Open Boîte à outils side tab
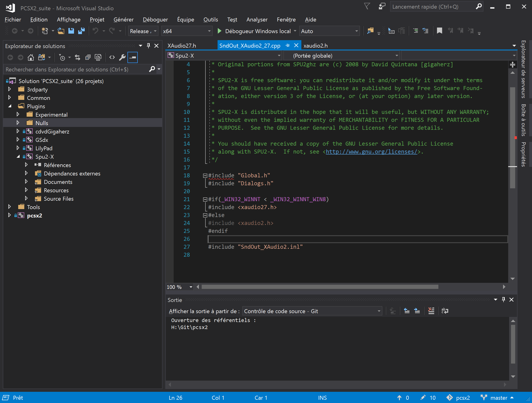The image size is (532, 403). point(523,120)
